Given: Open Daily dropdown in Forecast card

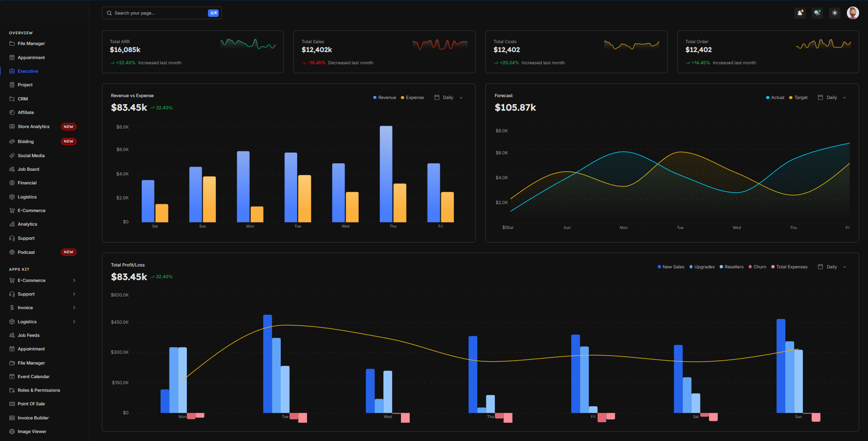Looking at the screenshot, I should click(x=832, y=98).
